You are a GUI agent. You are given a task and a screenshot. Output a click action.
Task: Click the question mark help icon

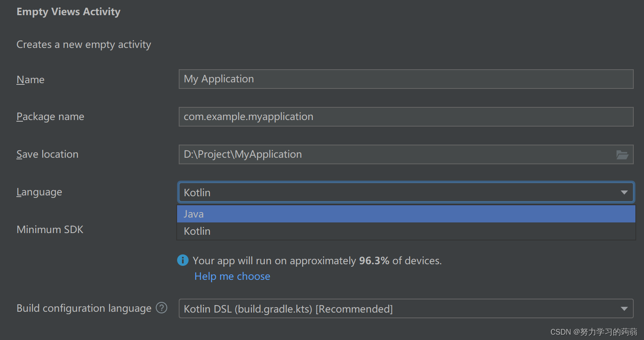pyautogui.click(x=162, y=308)
